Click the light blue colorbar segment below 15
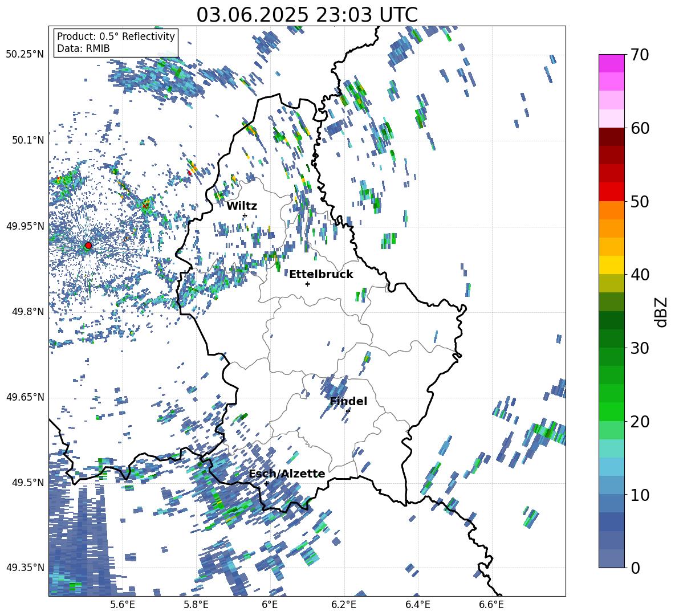Image resolution: width=675 pixels, height=616 pixels. 612,467
